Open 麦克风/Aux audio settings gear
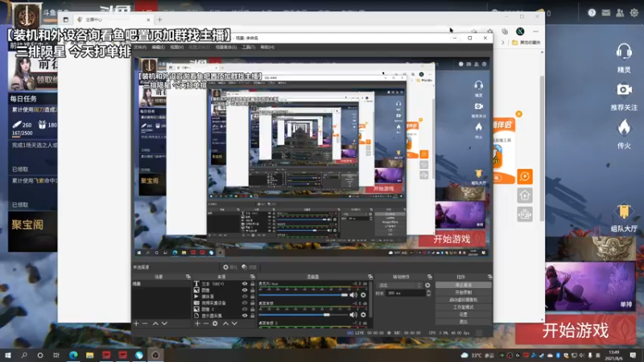This screenshot has height=362, width=644. click(x=363, y=294)
